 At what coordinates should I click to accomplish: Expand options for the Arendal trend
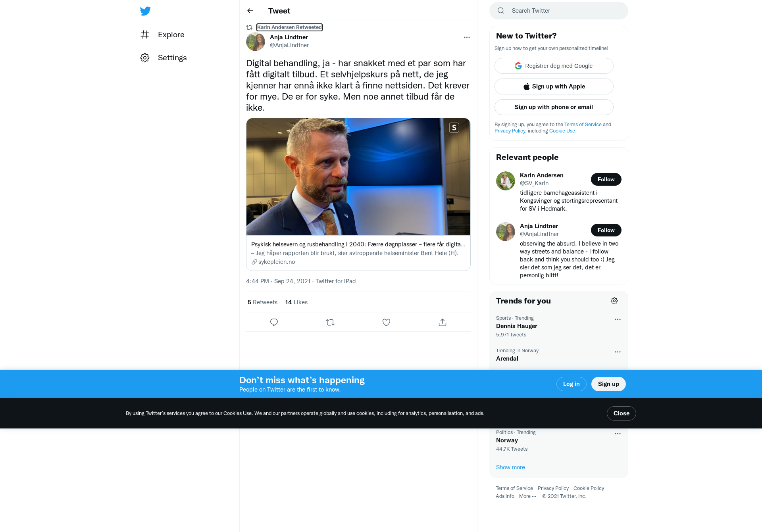click(x=618, y=352)
